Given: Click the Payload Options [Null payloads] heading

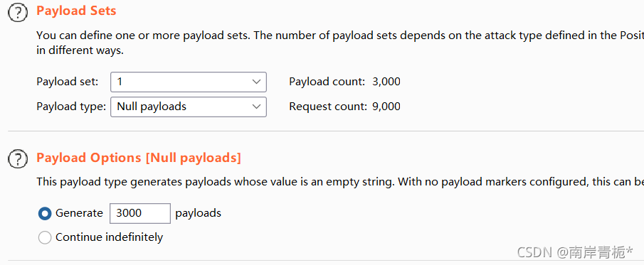Looking at the screenshot, I should (x=139, y=158).
